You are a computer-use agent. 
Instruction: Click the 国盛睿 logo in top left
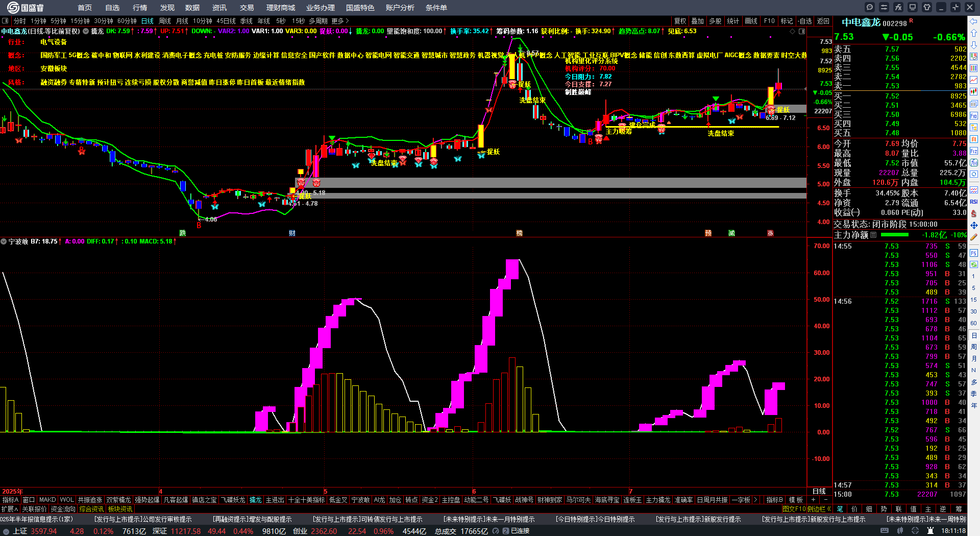pyautogui.click(x=26, y=7)
